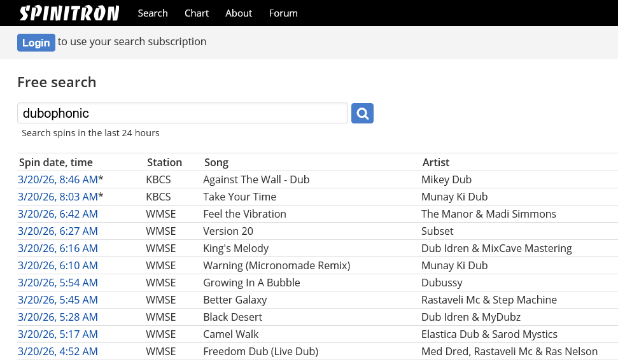This screenshot has width=618, height=364.
Task: Open spin 3/20/26, 5:54 AM
Action: click(x=57, y=283)
